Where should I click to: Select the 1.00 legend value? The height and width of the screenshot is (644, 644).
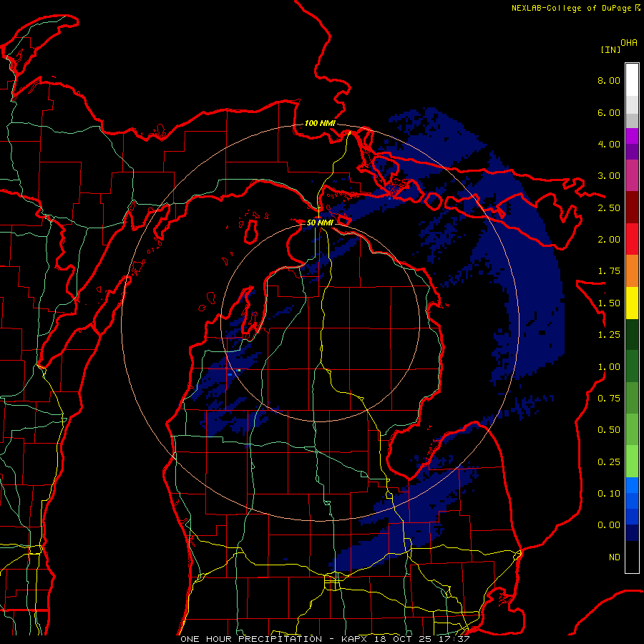(x=609, y=367)
